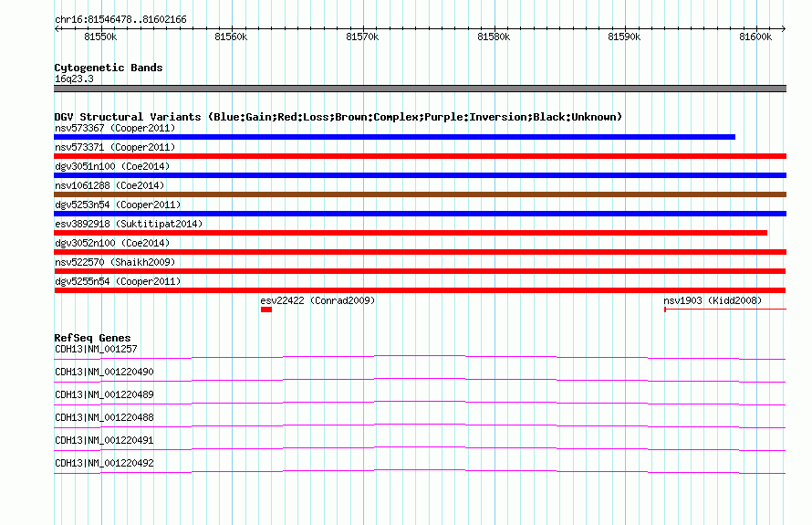Select the magenta NM_001220489 transcript line
The height and width of the screenshot is (525, 812).
(420, 403)
